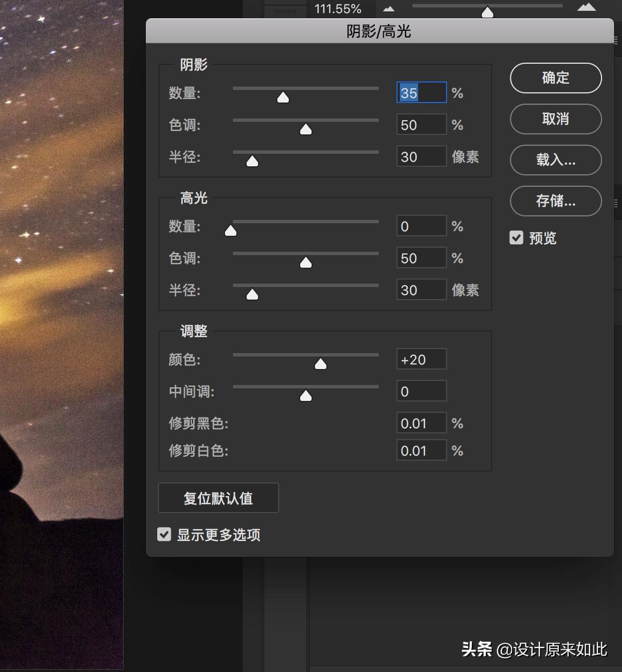Click the 取消 button to dismiss the dialog
Image resolution: width=622 pixels, height=672 pixels.
click(555, 119)
